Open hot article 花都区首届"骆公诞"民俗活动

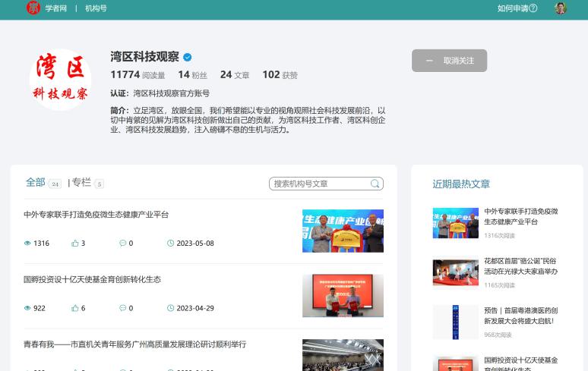tap(521, 266)
